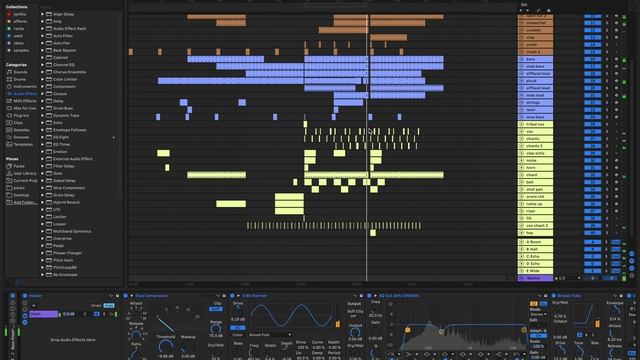Unfold the A Room return track
The height and width of the screenshot is (360, 640).
522,242
